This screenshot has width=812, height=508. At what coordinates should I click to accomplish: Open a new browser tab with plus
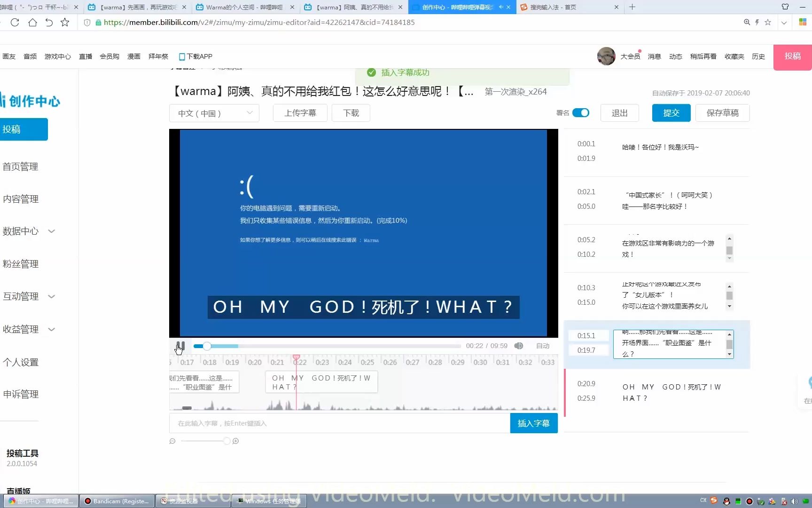[x=632, y=7]
